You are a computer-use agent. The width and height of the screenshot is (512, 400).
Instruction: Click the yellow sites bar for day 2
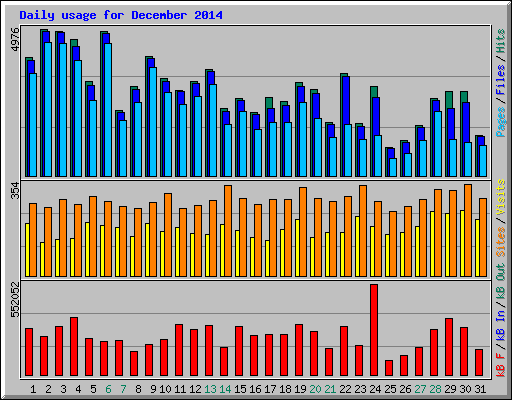(42, 259)
